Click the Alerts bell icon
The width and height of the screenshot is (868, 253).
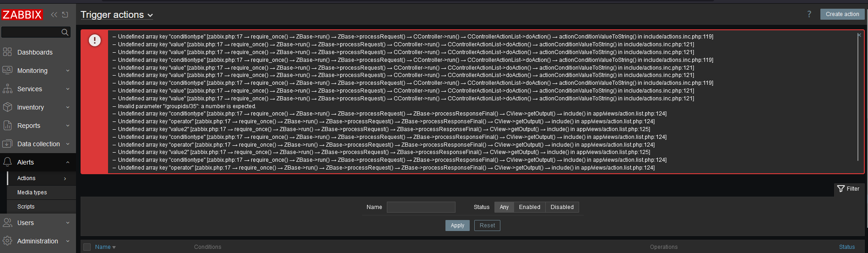tap(7, 162)
